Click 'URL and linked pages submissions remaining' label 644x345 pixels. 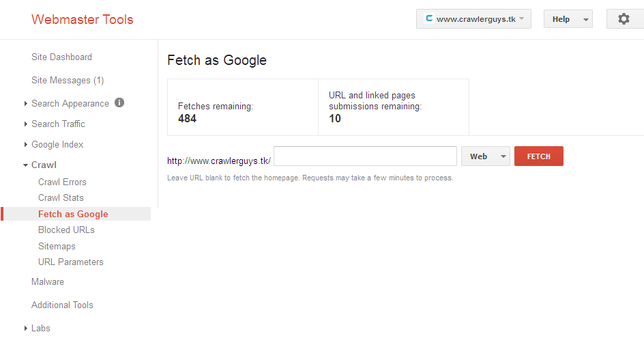point(375,100)
